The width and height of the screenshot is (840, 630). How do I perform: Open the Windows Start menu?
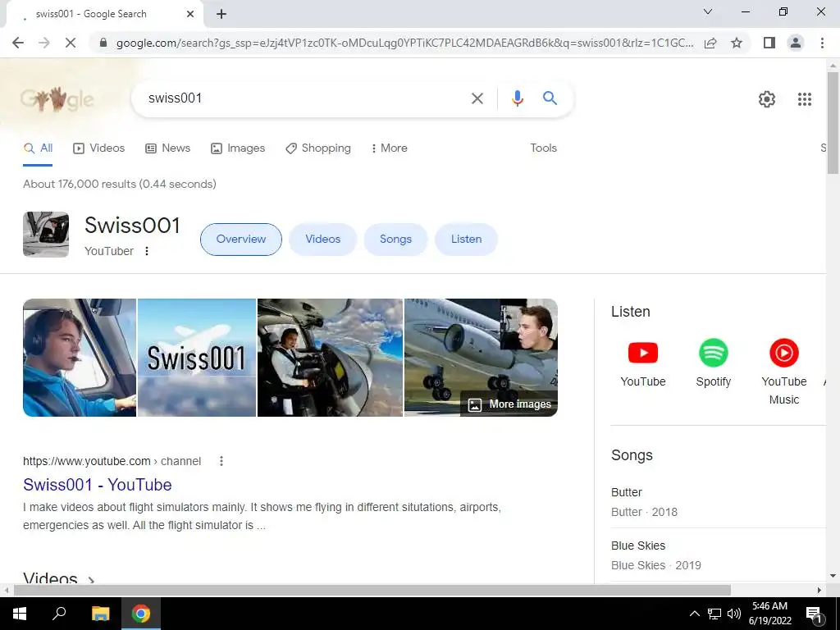coord(20,614)
